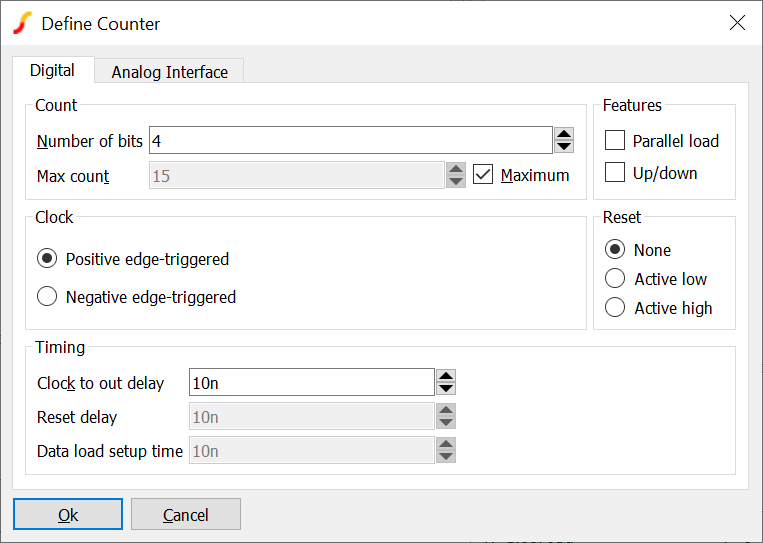Click the SIMetrix logo icon in title bar
Screen dimensions: 763x543
coord(22,23)
